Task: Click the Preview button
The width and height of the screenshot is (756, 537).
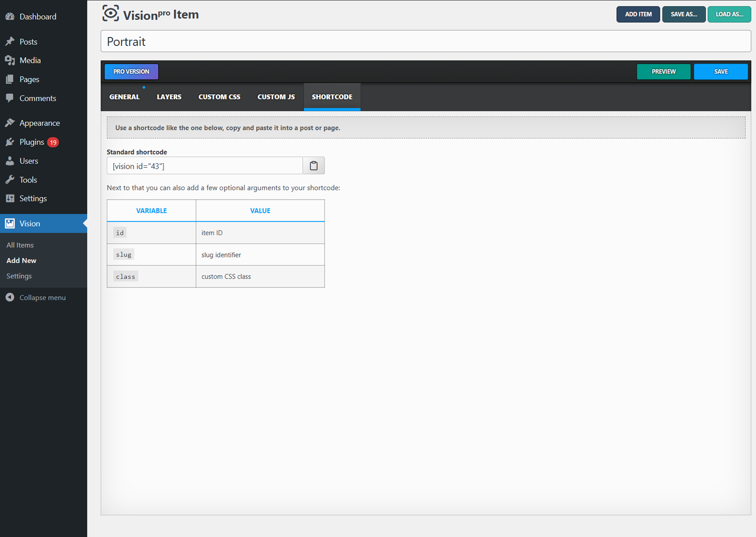Action: (x=664, y=72)
